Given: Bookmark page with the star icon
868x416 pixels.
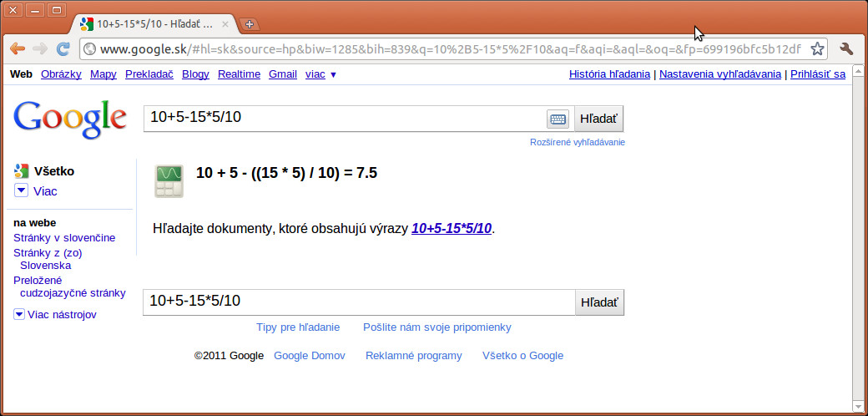Looking at the screenshot, I should (x=817, y=48).
